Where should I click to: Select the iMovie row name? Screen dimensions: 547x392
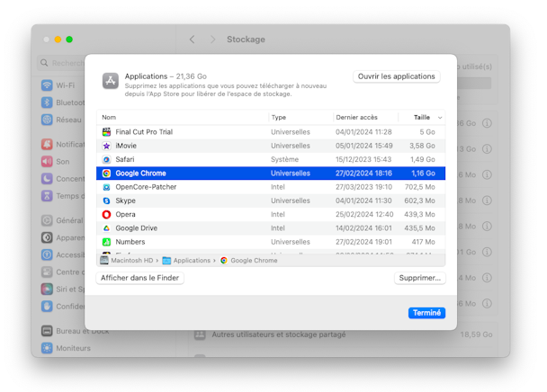126,146
